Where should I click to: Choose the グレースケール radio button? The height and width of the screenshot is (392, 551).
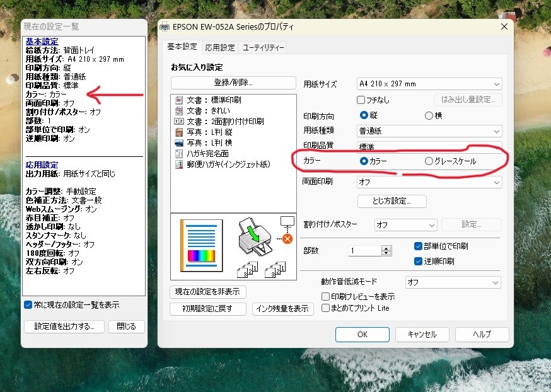tap(429, 161)
